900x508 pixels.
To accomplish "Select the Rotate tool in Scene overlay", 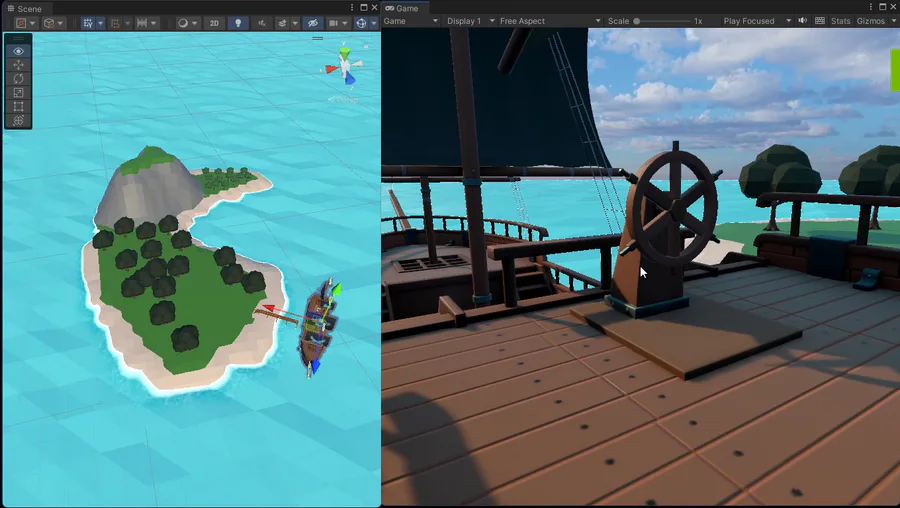I will (x=18, y=79).
